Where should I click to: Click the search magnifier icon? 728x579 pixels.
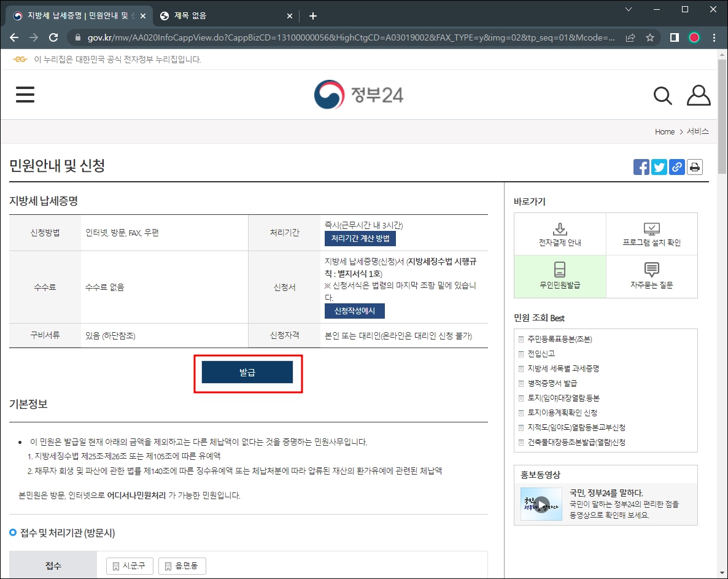coord(663,96)
